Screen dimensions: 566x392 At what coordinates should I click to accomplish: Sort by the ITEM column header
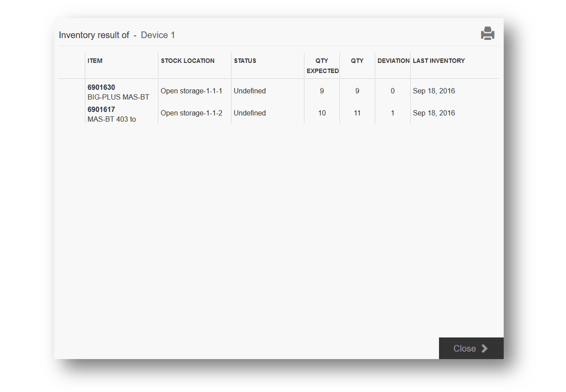(x=95, y=61)
